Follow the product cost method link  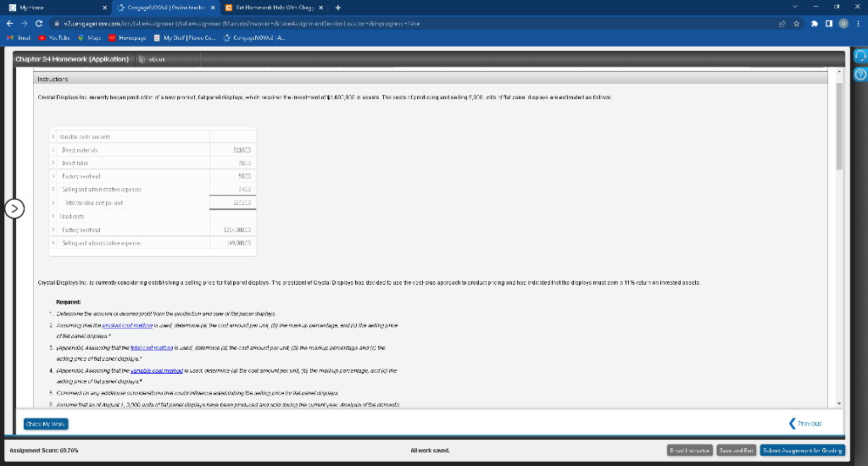point(127,325)
